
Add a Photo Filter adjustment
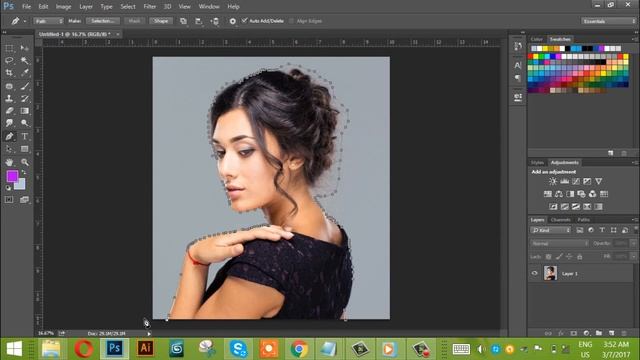click(x=581, y=194)
